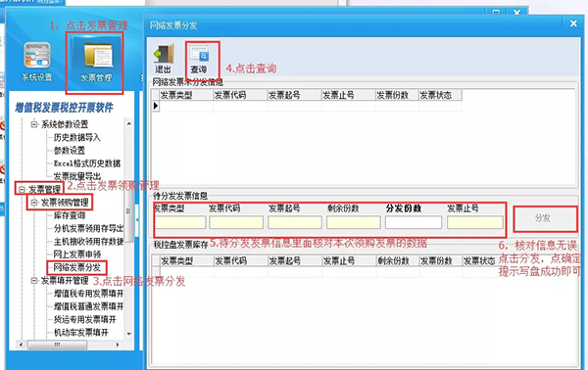
Task: Close the 网络发票分发 dialog
Action: (x=573, y=23)
